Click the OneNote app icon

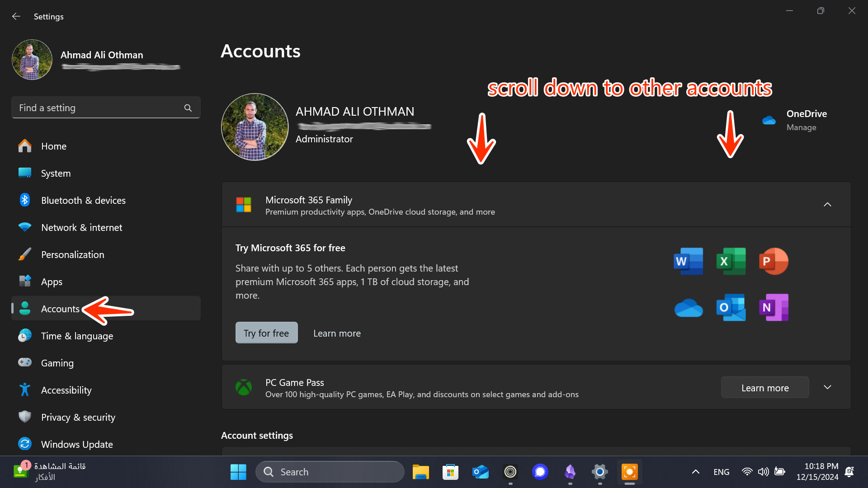point(773,308)
